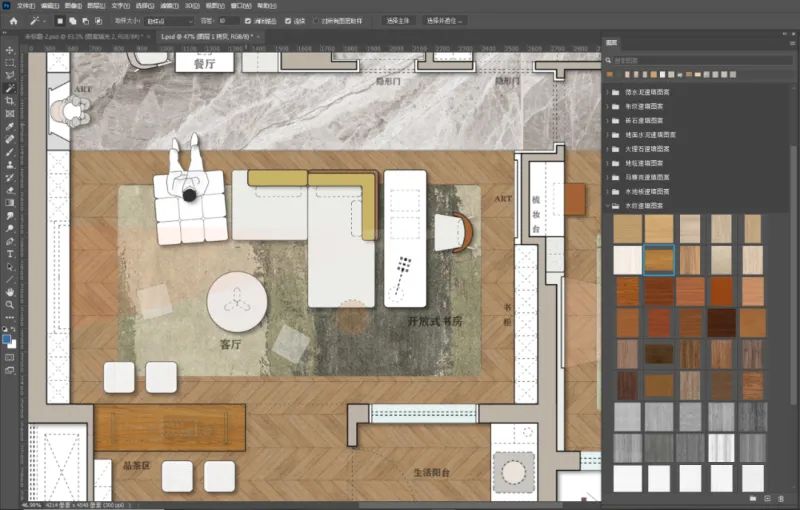Pick the Zoom magnifier tool

coord(10,305)
